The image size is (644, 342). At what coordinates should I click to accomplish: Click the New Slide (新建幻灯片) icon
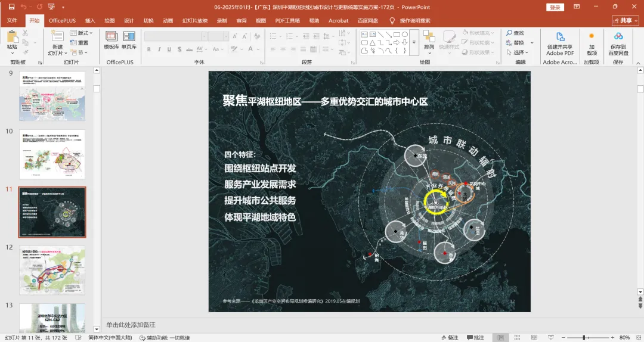[57, 35]
